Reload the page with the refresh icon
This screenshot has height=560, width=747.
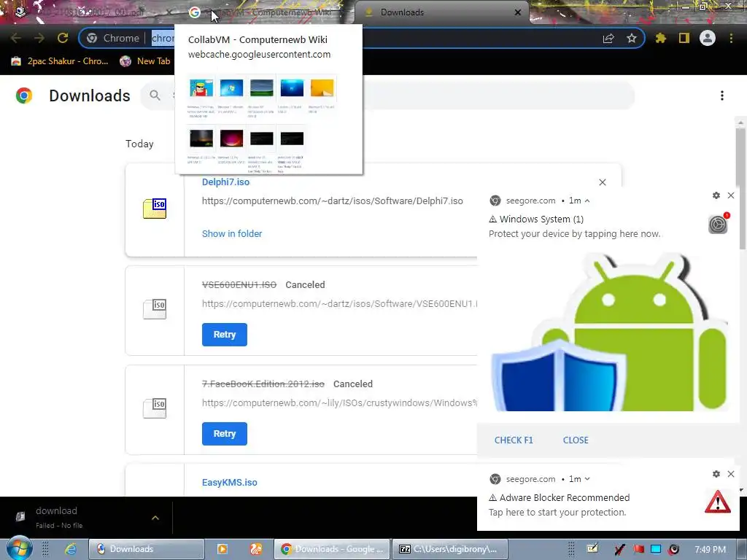[x=63, y=38]
